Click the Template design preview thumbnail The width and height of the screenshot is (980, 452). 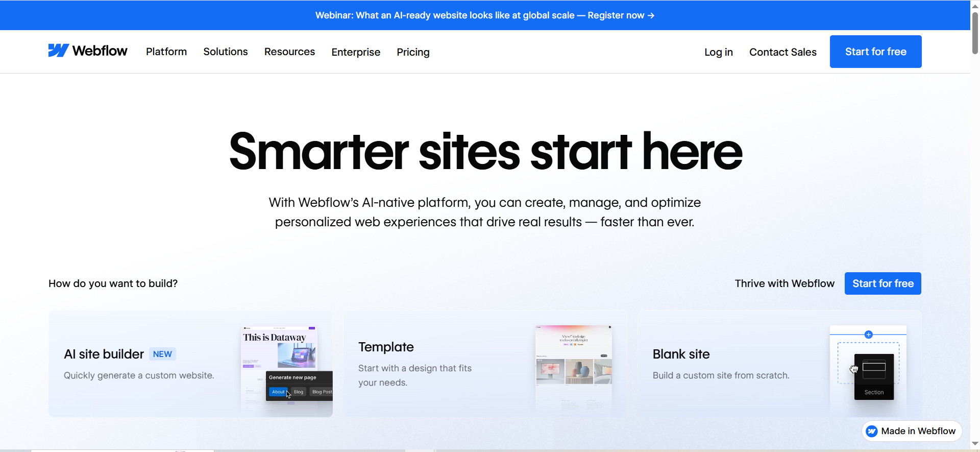(574, 371)
